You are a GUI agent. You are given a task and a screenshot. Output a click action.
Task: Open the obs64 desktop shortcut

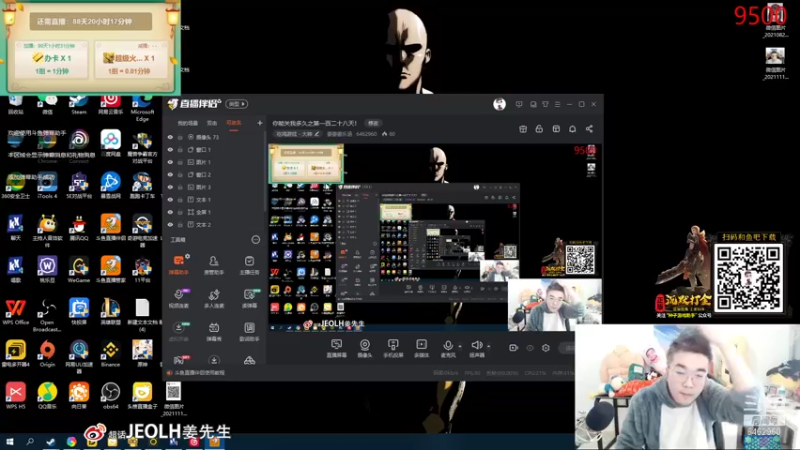point(110,395)
